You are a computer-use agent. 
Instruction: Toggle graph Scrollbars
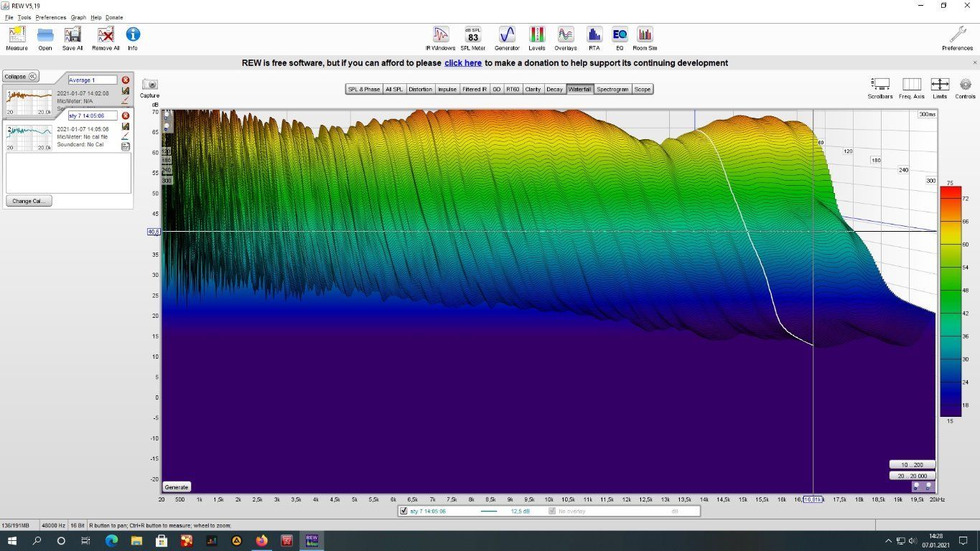click(x=880, y=88)
